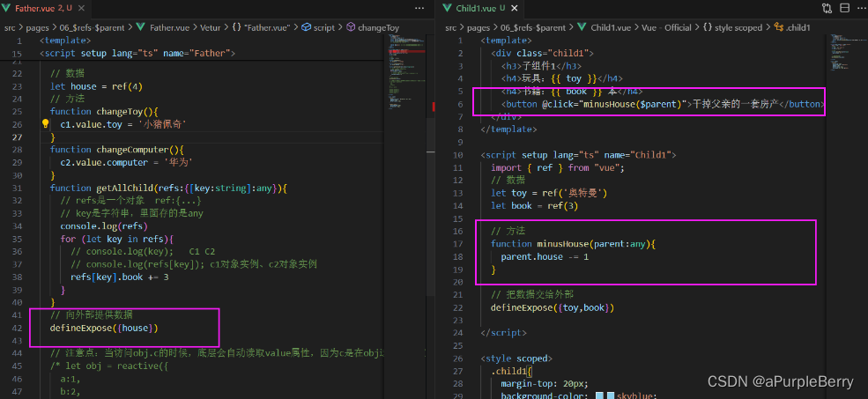This screenshot has width=868, height=399.
Task: Click 'import { ref } from "vue";' line
Action: (557, 167)
